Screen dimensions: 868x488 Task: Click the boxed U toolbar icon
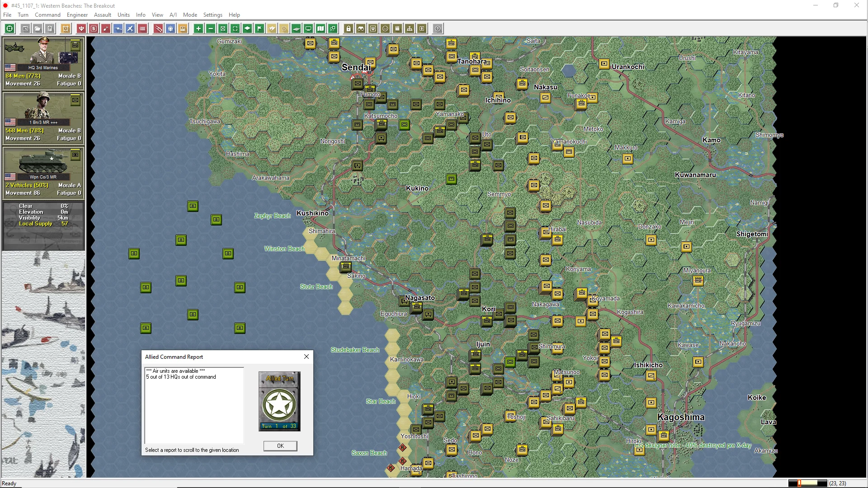click(373, 28)
